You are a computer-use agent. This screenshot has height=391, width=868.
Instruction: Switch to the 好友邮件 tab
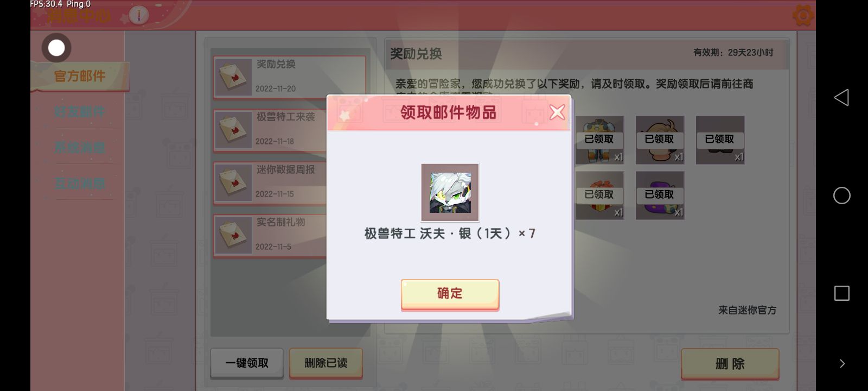tap(80, 112)
